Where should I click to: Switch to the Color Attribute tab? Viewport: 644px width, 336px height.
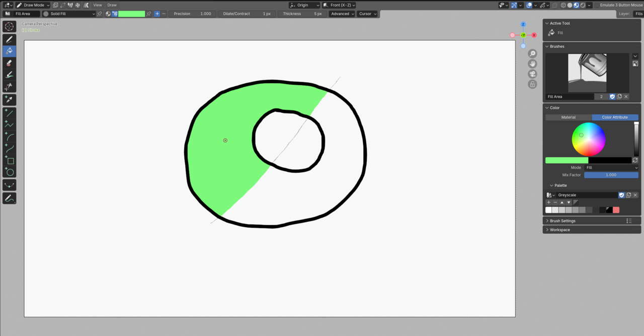[615, 117]
